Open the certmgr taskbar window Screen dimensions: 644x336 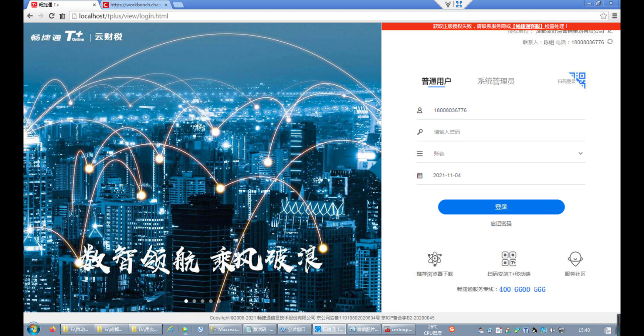(398, 329)
